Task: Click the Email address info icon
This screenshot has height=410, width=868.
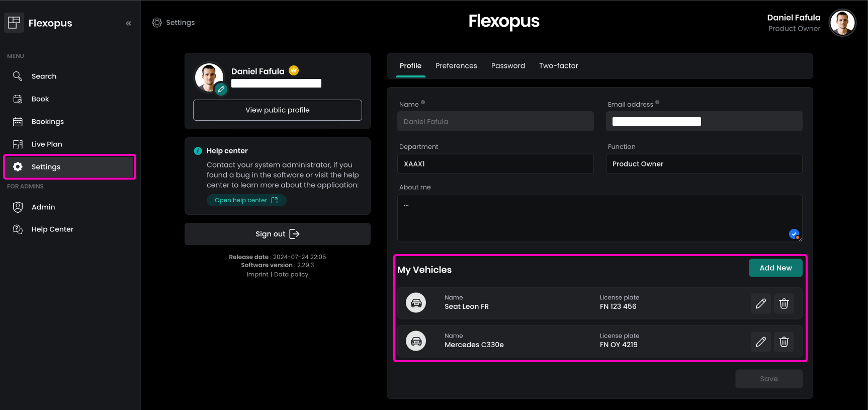Action: coord(657,103)
